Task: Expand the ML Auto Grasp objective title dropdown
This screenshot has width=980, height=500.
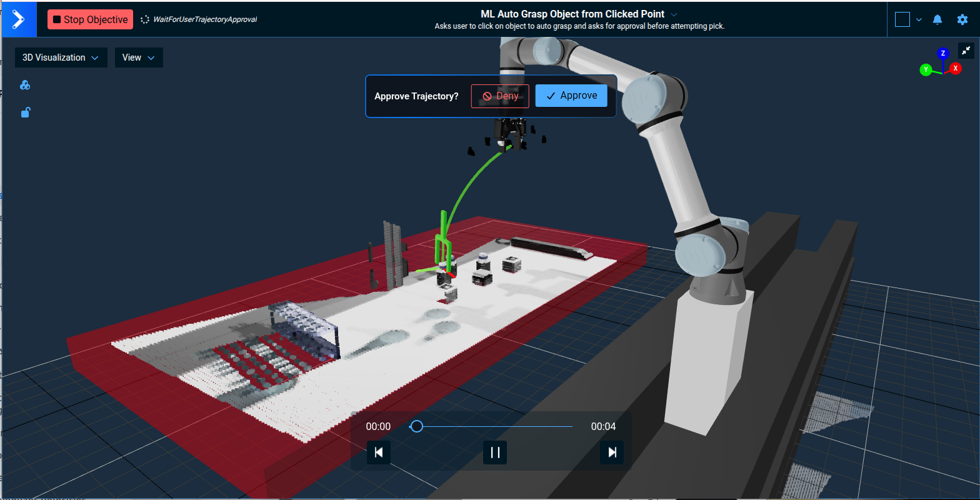Action: (673, 14)
